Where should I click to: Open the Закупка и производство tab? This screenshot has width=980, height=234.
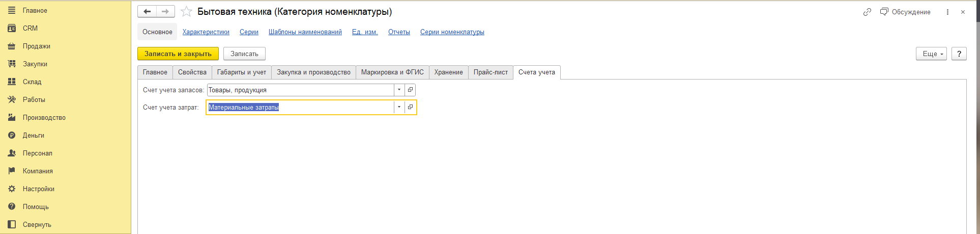click(x=313, y=72)
